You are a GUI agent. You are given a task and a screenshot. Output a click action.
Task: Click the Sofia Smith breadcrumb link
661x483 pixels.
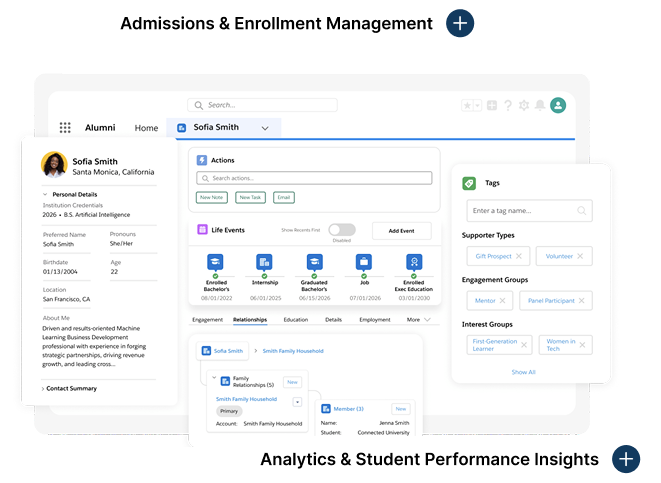pyautogui.click(x=228, y=351)
